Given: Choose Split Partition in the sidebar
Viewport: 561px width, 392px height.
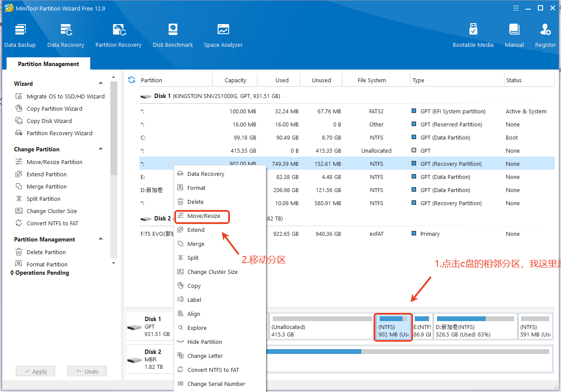Looking at the screenshot, I should 38,199.
